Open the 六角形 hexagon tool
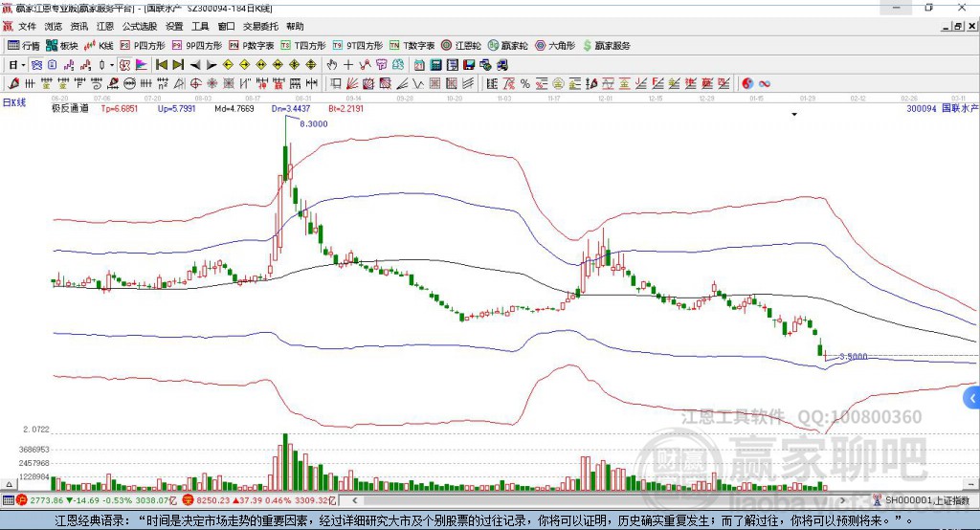The image size is (980, 530). click(x=555, y=46)
